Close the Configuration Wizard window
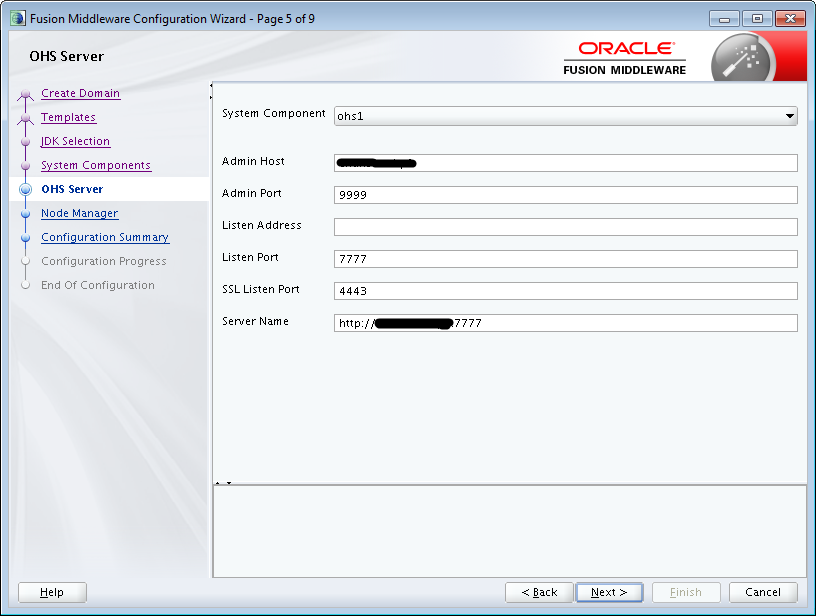 (790, 19)
